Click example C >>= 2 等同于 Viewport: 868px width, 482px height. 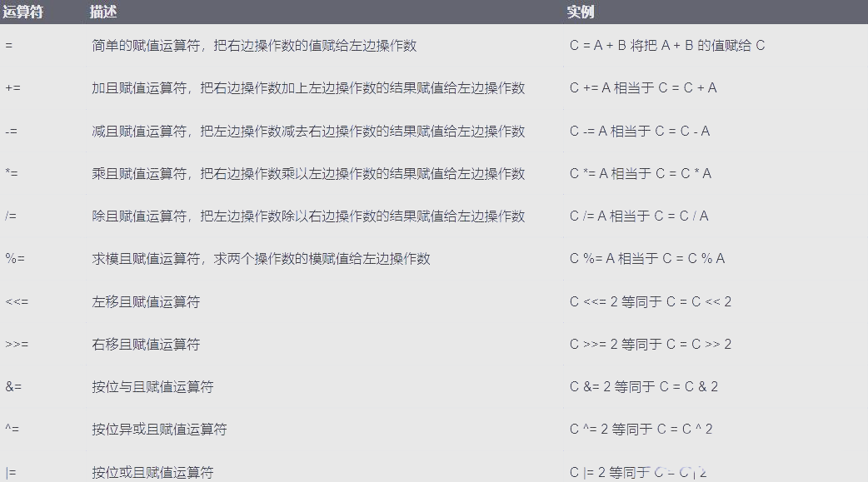[651, 344]
